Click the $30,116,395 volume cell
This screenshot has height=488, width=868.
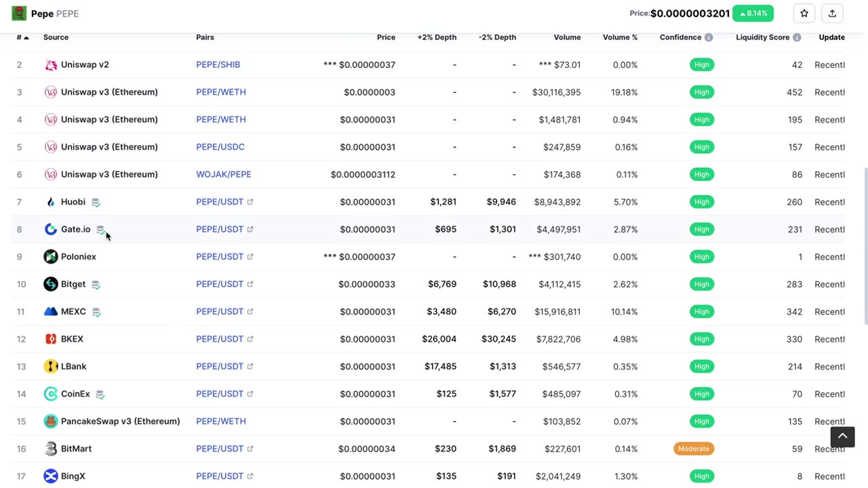(556, 92)
